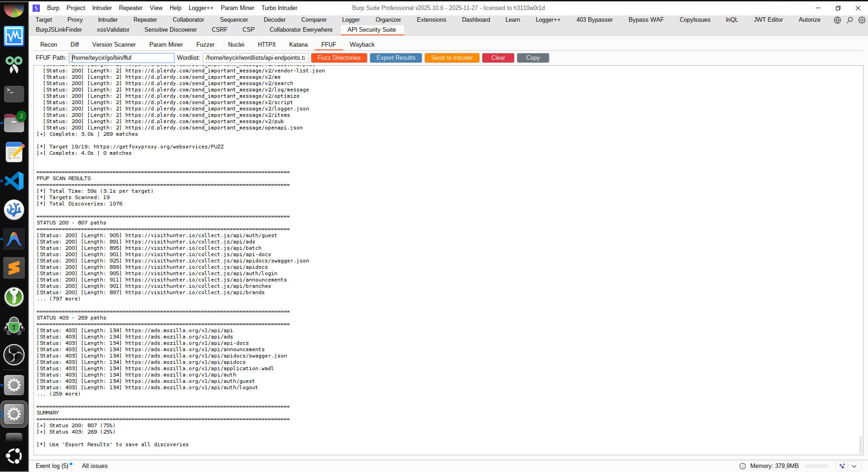Image resolution: width=868 pixels, height=472 pixels.
Task: Open the Burp menu
Action: (53, 8)
